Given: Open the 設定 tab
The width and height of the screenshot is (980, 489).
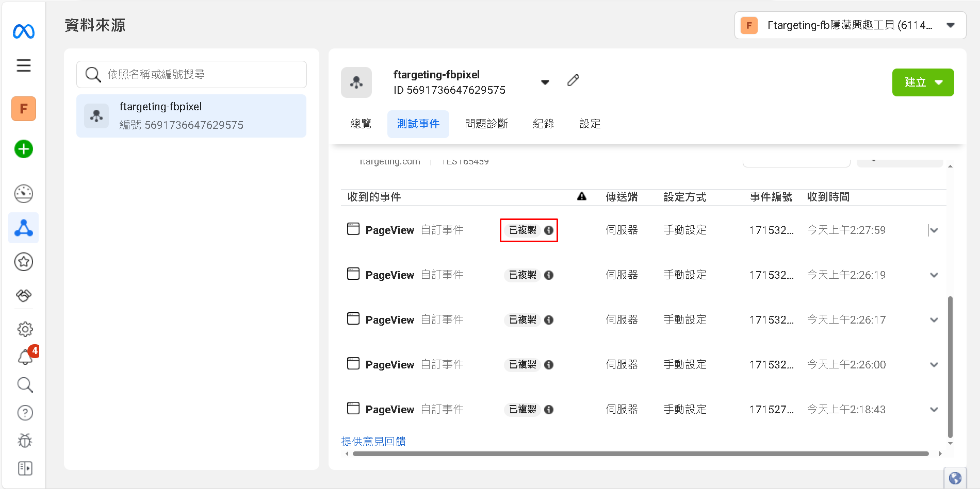Looking at the screenshot, I should point(590,124).
